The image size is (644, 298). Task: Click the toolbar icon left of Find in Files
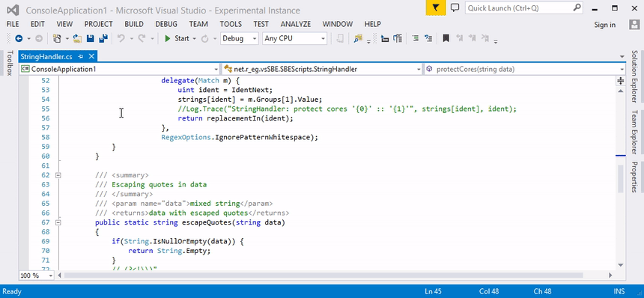tap(340, 38)
